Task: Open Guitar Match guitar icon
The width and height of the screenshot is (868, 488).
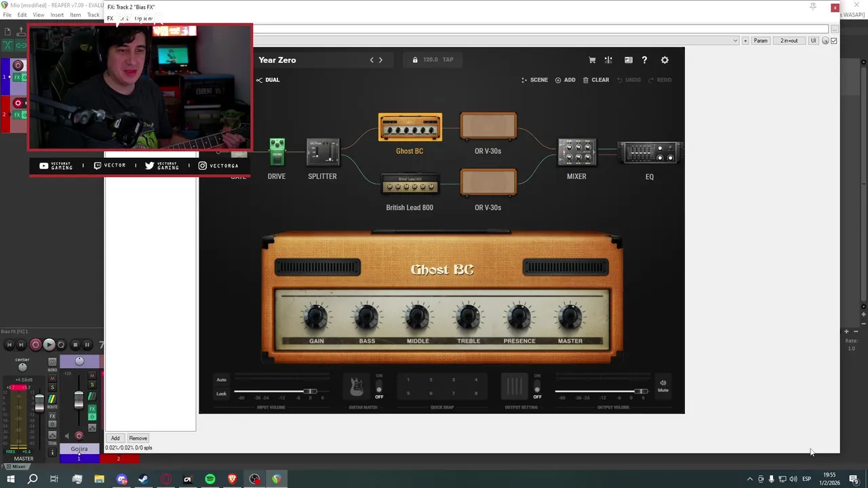Action: tap(356, 386)
